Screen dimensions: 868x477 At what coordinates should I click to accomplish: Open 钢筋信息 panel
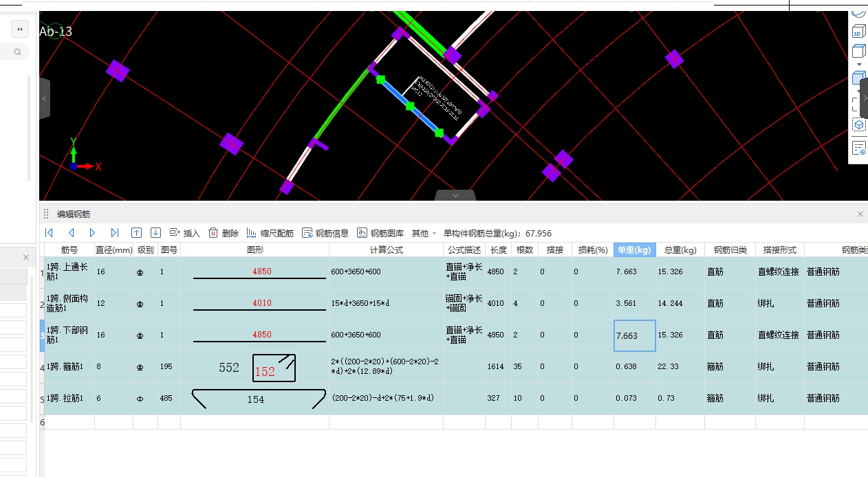[325, 233]
